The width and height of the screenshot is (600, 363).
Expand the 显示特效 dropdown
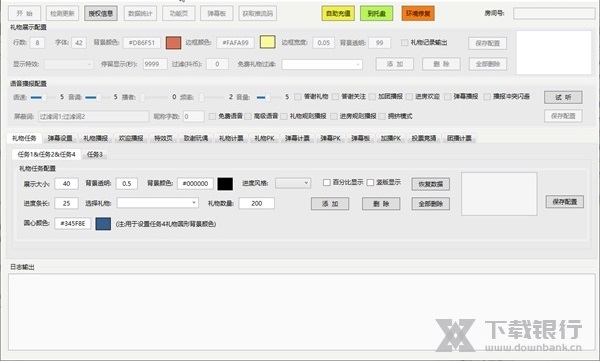coord(69,64)
